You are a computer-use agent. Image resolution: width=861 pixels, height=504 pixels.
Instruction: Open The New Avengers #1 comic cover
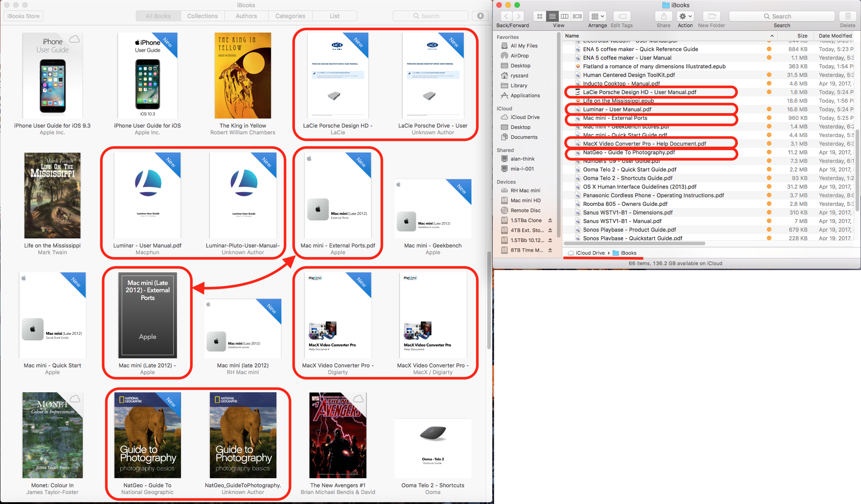pos(338,435)
